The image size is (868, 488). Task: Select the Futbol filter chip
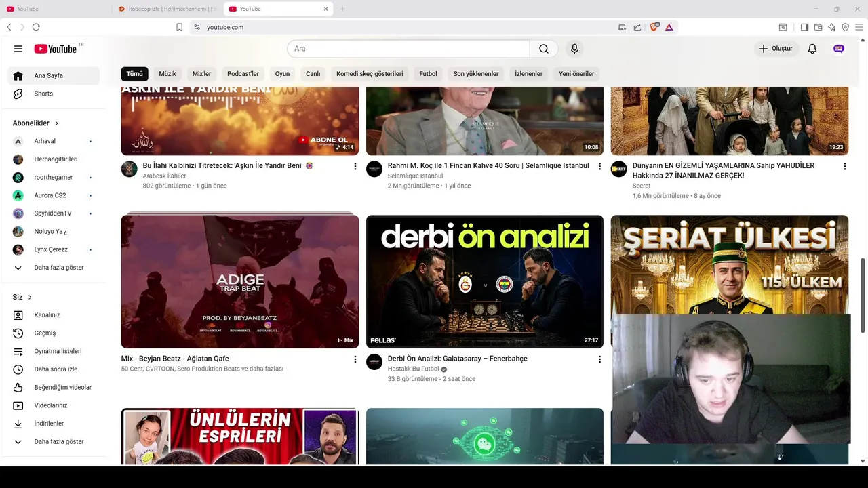click(x=428, y=74)
